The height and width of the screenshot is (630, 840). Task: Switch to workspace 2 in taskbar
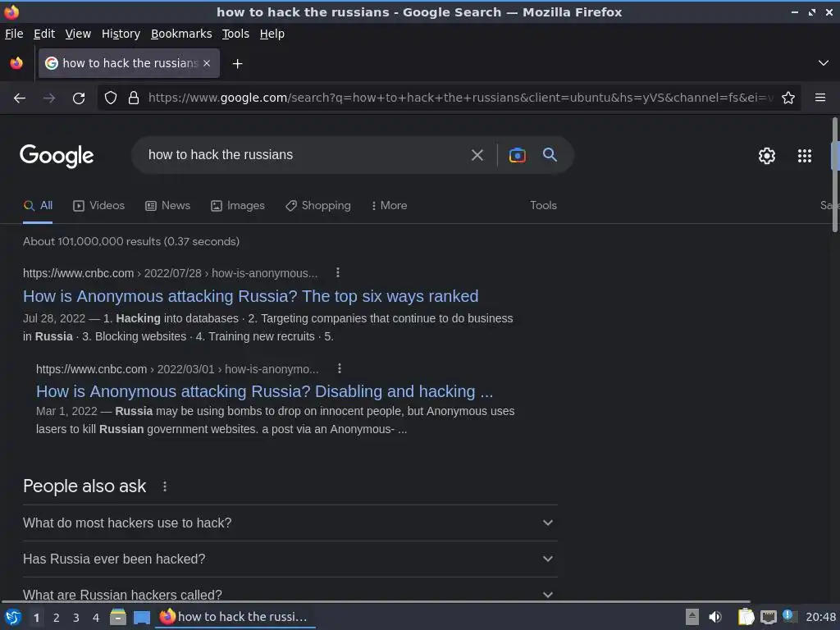(x=57, y=618)
